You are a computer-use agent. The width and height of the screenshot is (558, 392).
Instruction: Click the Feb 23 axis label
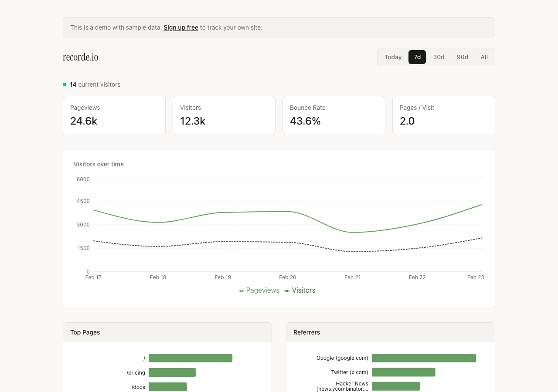pyautogui.click(x=476, y=277)
